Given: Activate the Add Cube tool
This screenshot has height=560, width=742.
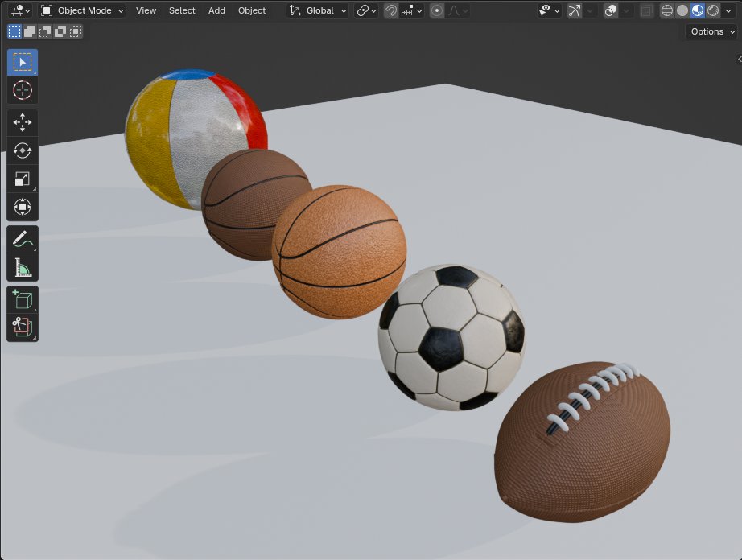Looking at the screenshot, I should (x=23, y=299).
